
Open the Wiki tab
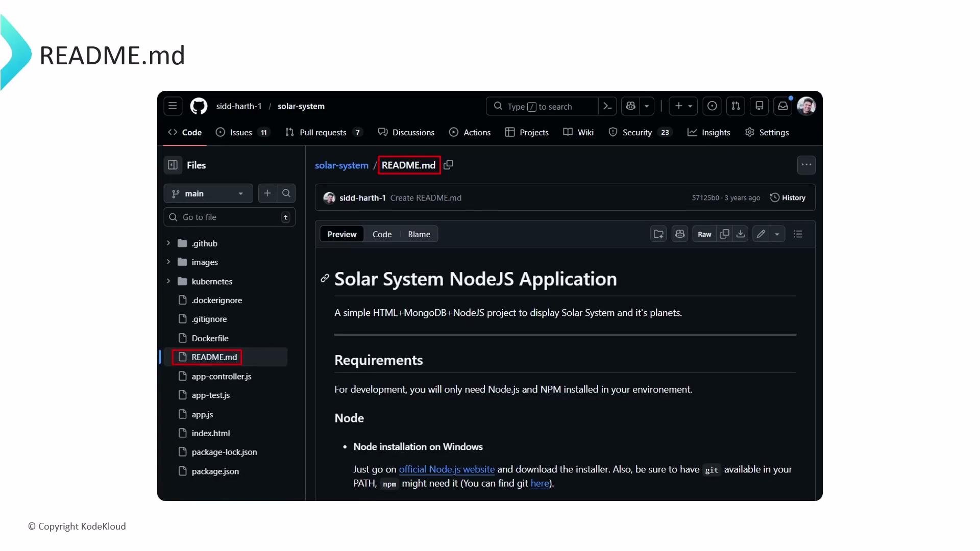tap(578, 132)
